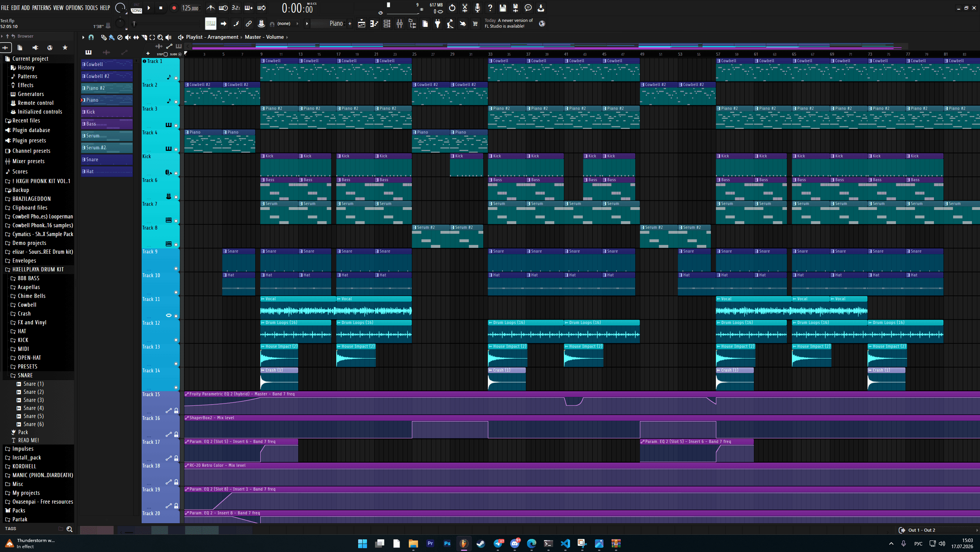Mute the Kick track using its dot
980x552 pixels.
[x=176, y=173]
